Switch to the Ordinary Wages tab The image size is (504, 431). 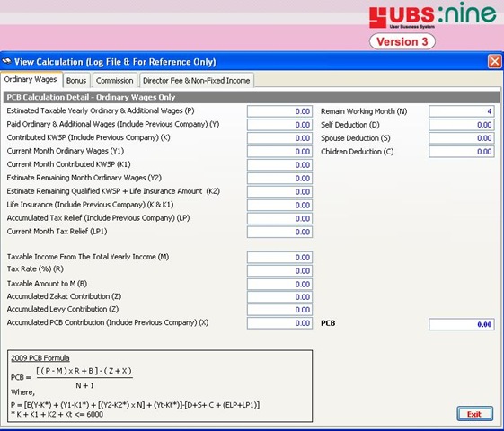[31, 79]
